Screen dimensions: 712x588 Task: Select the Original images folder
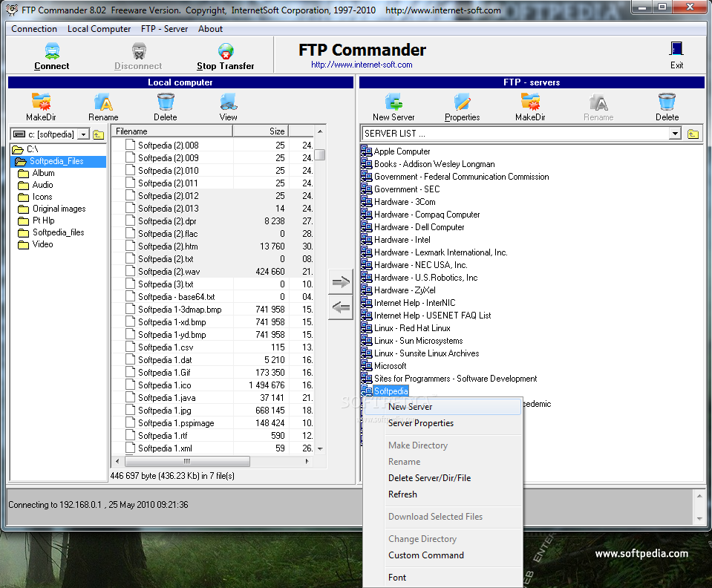click(59, 209)
